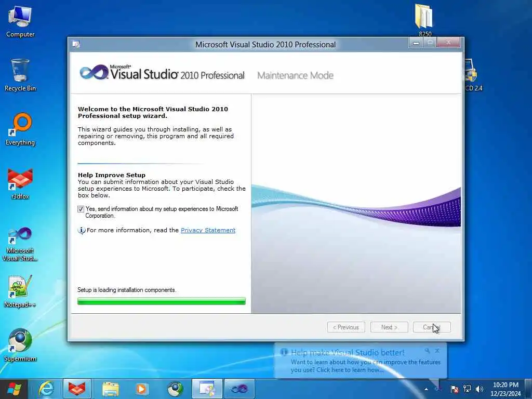Open Windows Explorer from the taskbar
This screenshot has height=399, width=532.
tap(110, 389)
